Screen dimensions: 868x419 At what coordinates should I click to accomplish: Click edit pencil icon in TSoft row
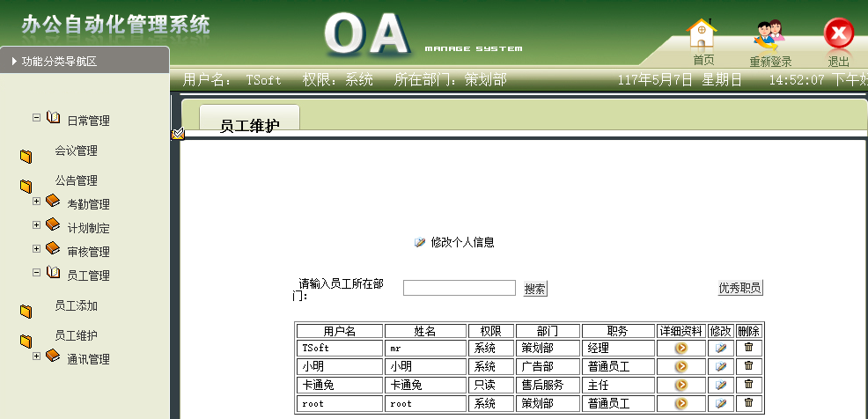(721, 349)
